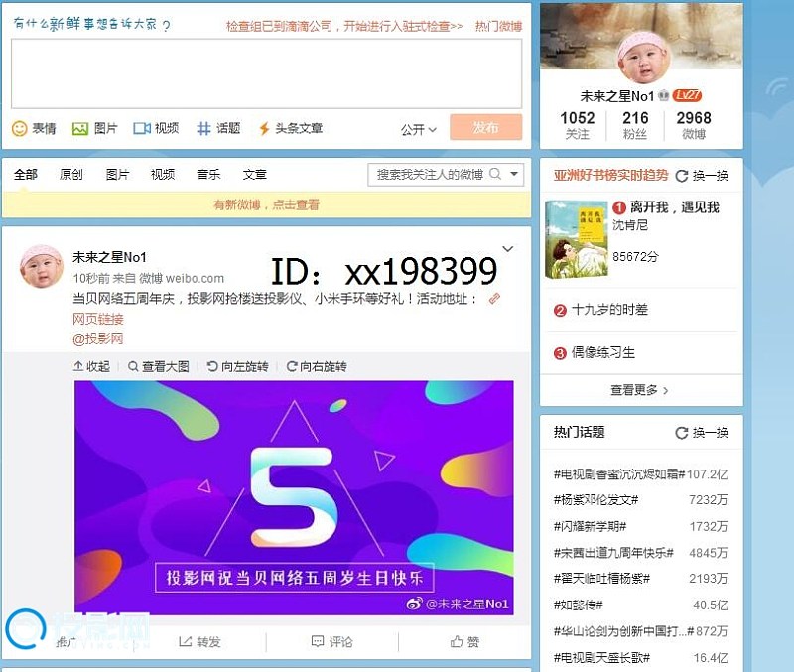This screenshot has width=794, height=672.
Task: Open the 热门微博 link
Action: click(498, 26)
